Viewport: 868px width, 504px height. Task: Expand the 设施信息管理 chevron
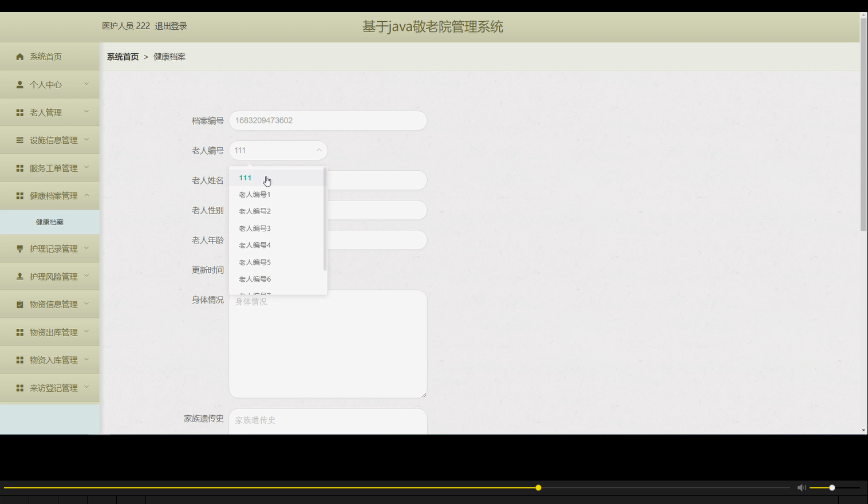click(x=86, y=139)
